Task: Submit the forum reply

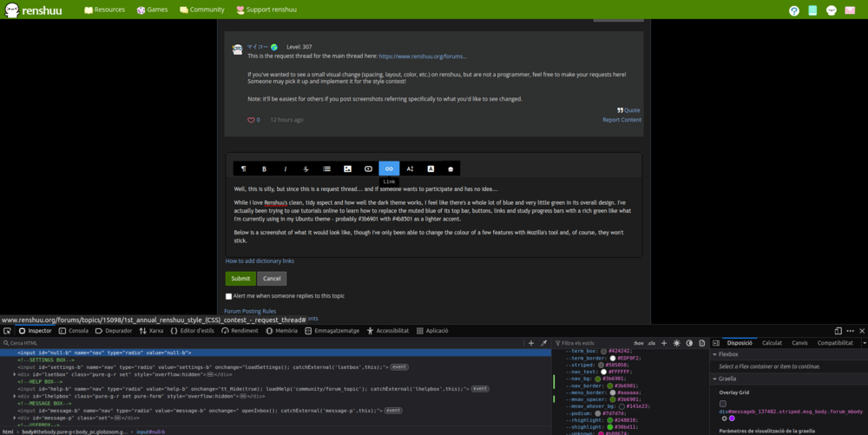Action: pyautogui.click(x=240, y=279)
